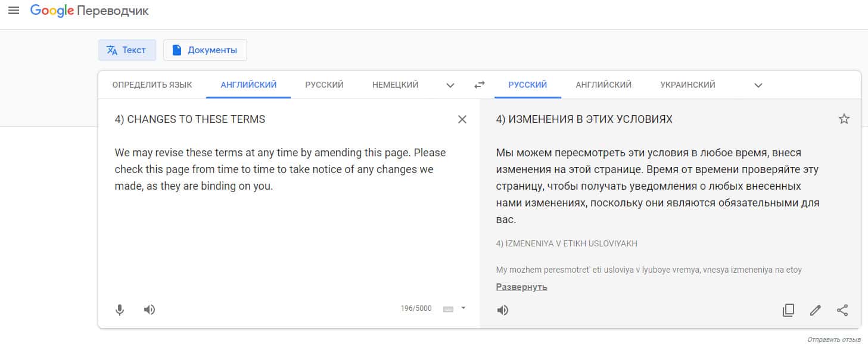The height and width of the screenshot is (349, 868).
Task: Expand the target language list chevron
Action: pos(758,85)
